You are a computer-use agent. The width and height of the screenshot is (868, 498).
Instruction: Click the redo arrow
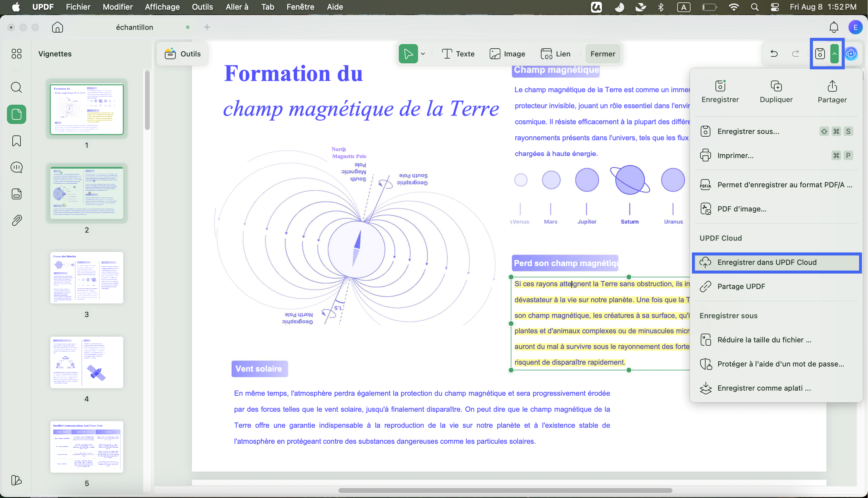click(796, 54)
